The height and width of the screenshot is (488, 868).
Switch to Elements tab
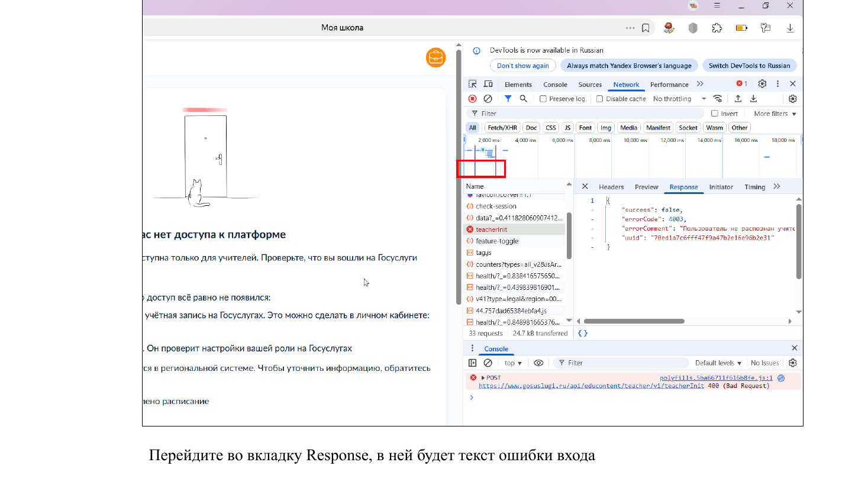pos(518,85)
